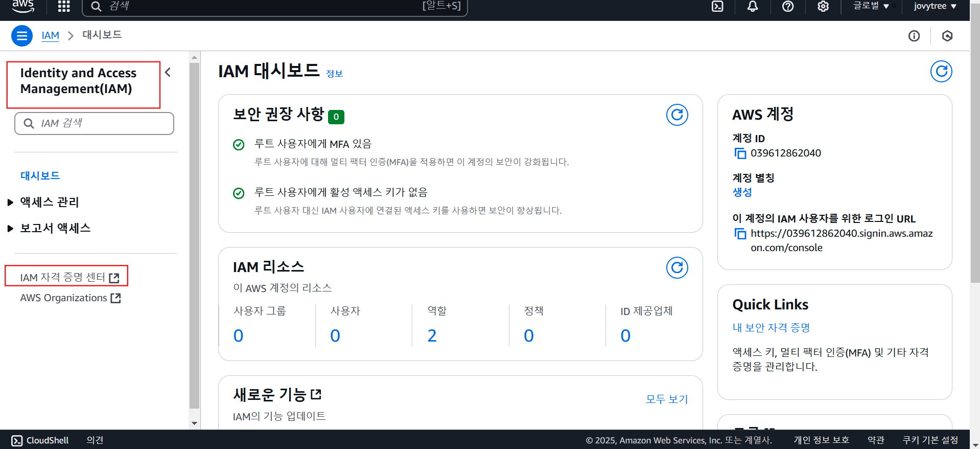Click the account ID 039612862040
The height and width of the screenshot is (449, 980).
click(786, 153)
